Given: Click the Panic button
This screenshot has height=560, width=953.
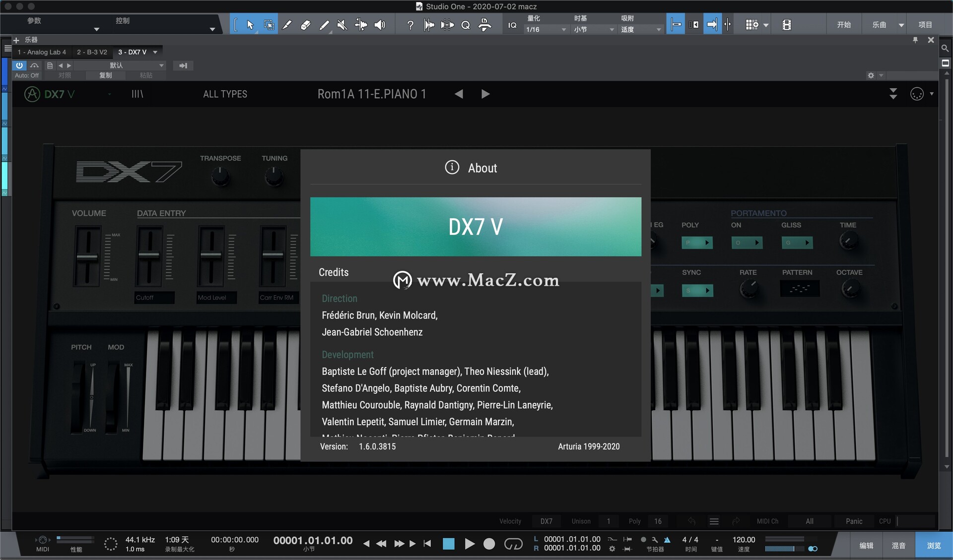Looking at the screenshot, I should point(854,521).
